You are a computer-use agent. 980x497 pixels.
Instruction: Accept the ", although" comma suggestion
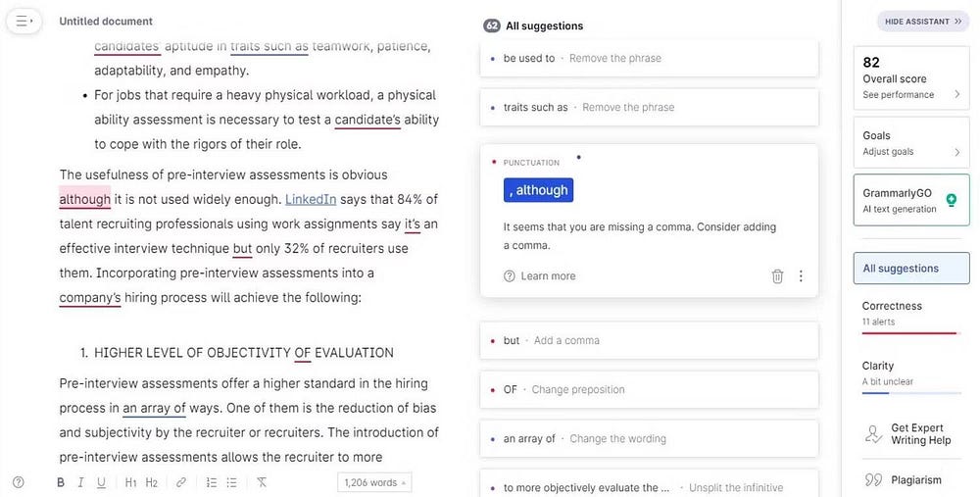(x=538, y=190)
